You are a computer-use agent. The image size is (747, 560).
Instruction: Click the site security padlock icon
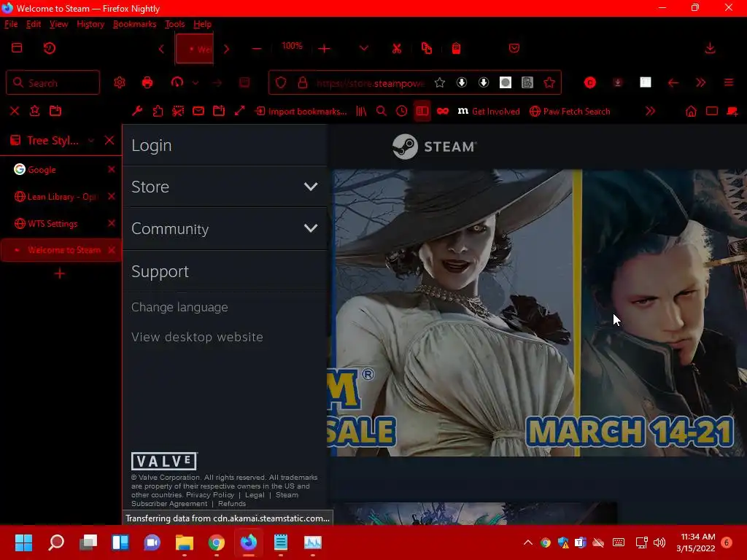click(x=303, y=83)
